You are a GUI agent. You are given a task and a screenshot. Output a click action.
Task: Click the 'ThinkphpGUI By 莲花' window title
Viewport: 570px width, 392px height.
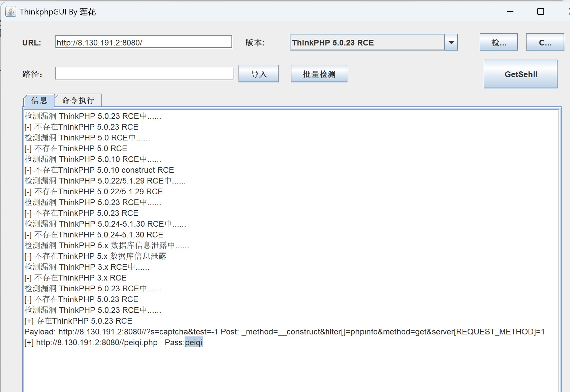point(58,12)
